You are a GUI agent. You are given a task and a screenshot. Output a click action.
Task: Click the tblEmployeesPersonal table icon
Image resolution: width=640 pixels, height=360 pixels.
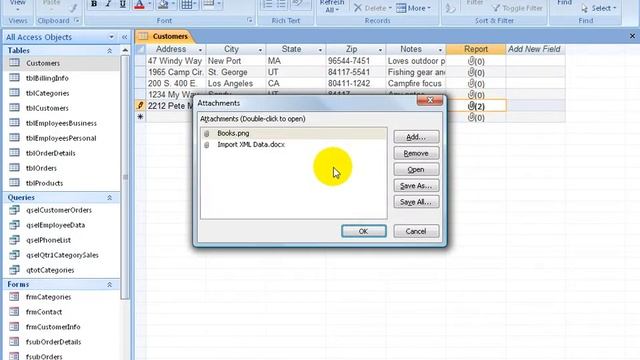pos(14,138)
